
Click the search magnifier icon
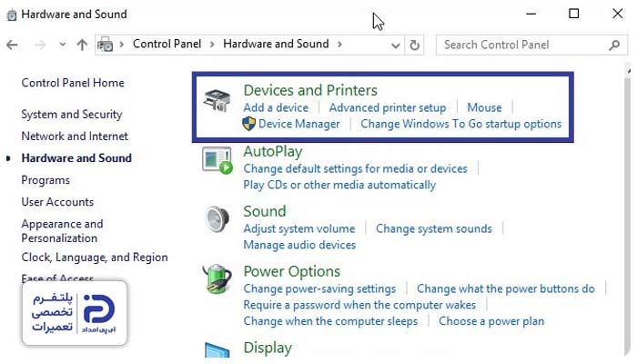614,44
